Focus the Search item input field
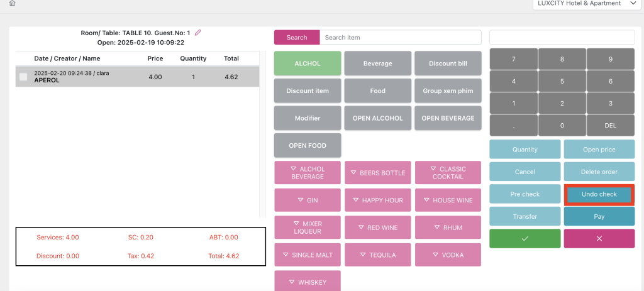The image size is (644, 291). [x=400, y=38]
